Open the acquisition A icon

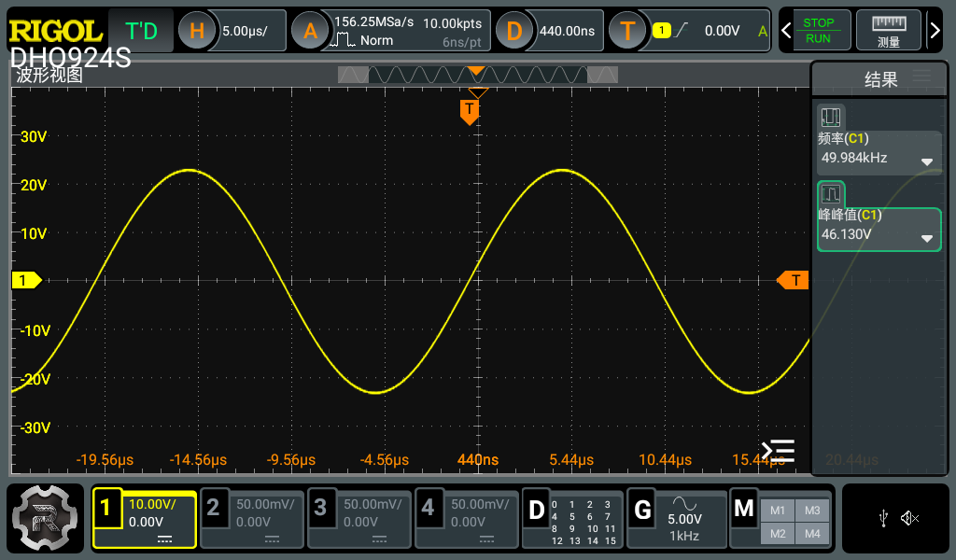tap(310, 31)
